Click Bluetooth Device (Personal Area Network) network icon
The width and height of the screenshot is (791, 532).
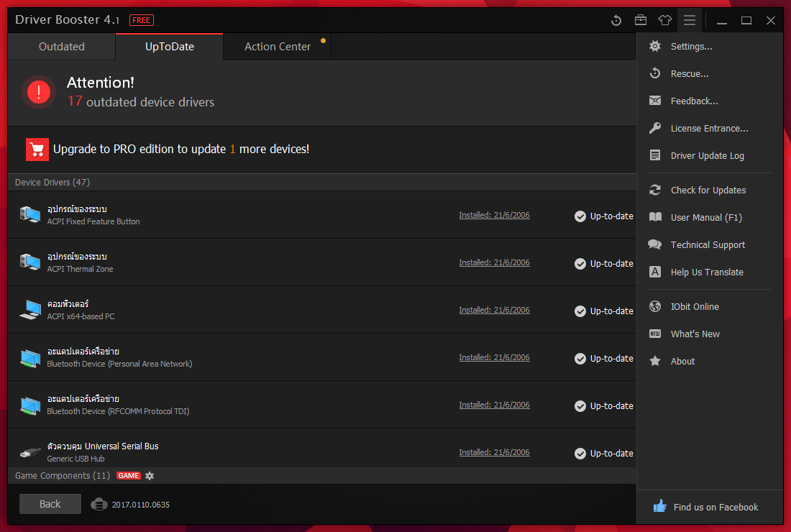click(29, 357)
